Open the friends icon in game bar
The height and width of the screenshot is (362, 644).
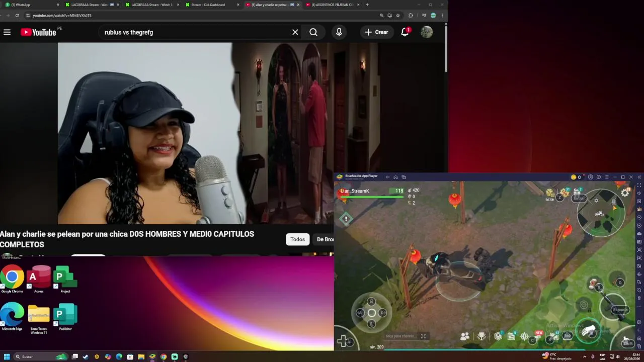point(465,336)
